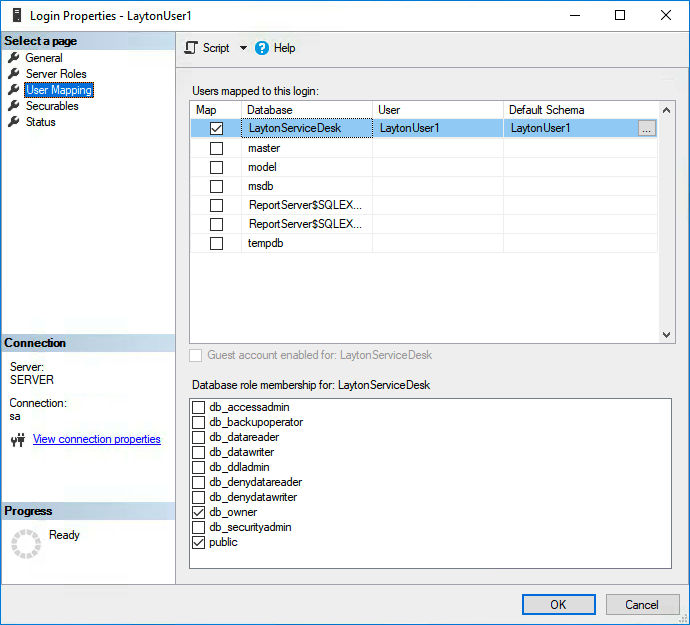The image size is (690, 625).
Task: Enable the db_securityadmin role checkbox
Action: [x=198, y=527]
